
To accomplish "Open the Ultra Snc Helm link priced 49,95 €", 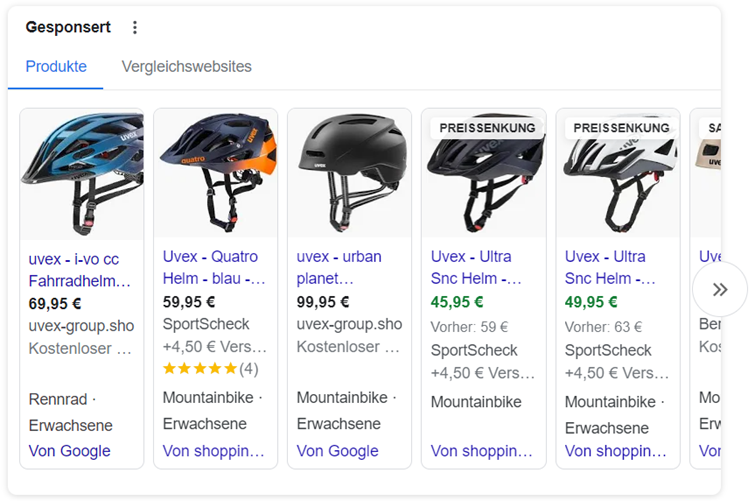I will tap(610, 267).
